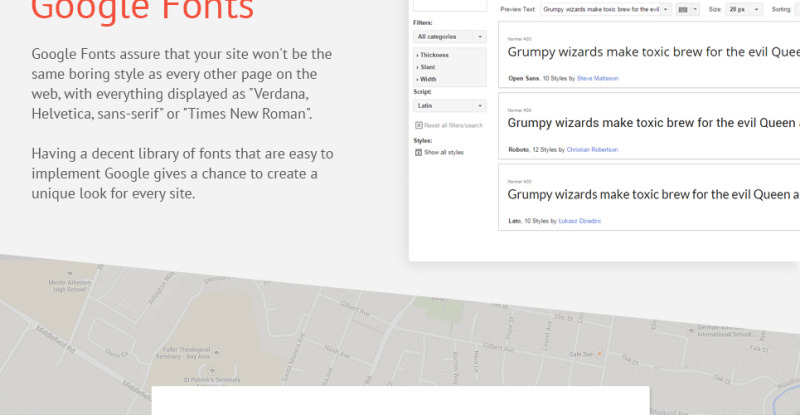Open the All categories filter dropdown

[x=449, y=37]
